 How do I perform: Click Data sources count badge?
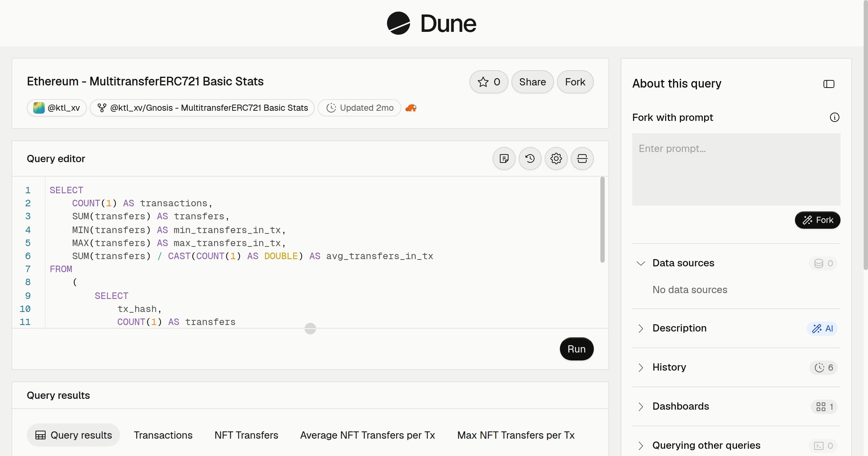(x=823, y=263)
